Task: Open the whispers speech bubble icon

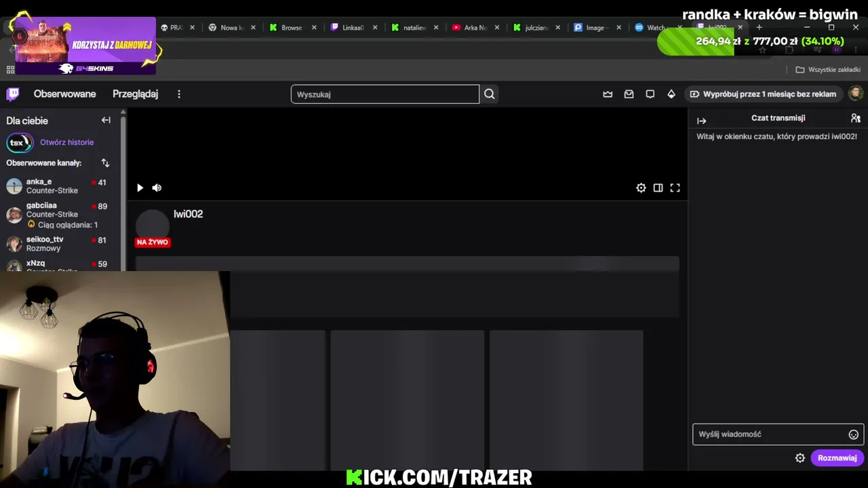Action: click(650, 94)
